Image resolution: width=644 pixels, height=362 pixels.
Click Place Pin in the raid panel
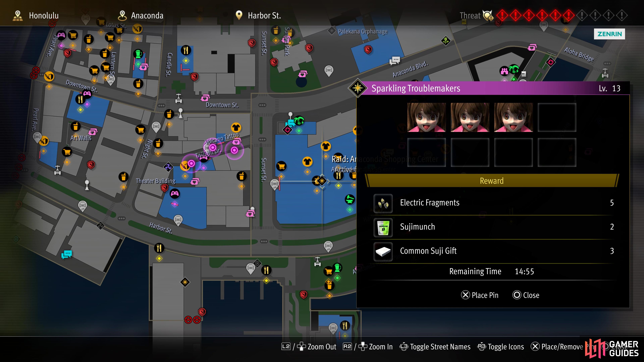480,295
